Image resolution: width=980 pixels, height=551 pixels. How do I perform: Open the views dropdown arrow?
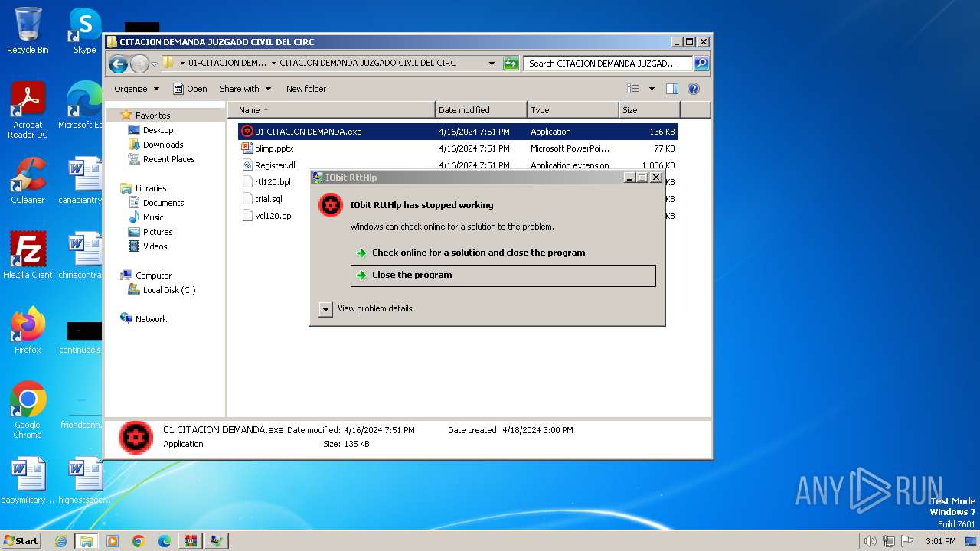tap(652, 89)
